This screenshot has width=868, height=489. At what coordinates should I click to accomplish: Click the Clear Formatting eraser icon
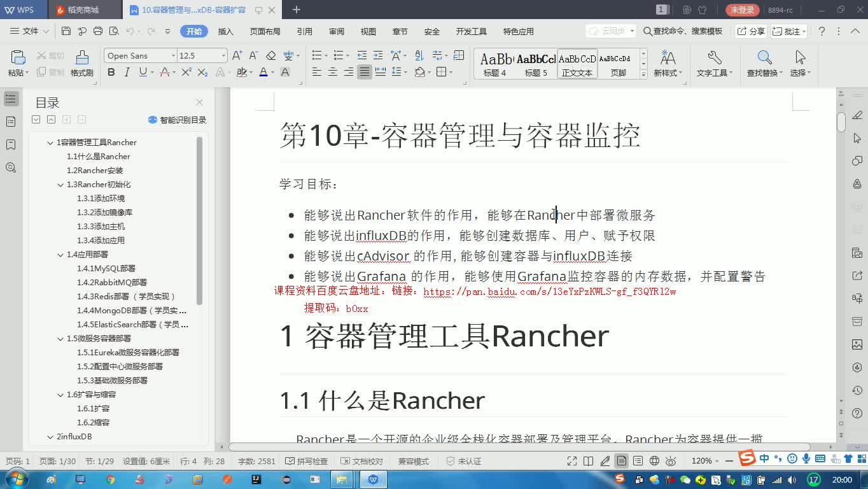point(271,55)
